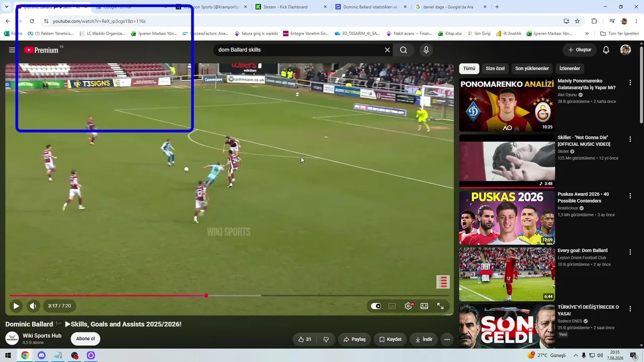Open the Wiki Sports Hub channel name
Image resolution: width=644 pixels, height=362 pixels.
coord(42,336)
